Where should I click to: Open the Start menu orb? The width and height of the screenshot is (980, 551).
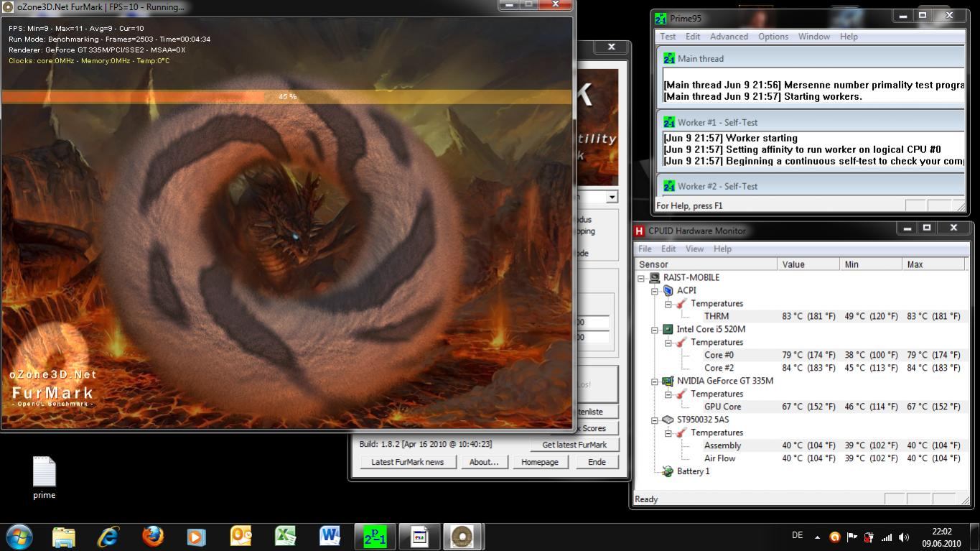click(19, 537)
